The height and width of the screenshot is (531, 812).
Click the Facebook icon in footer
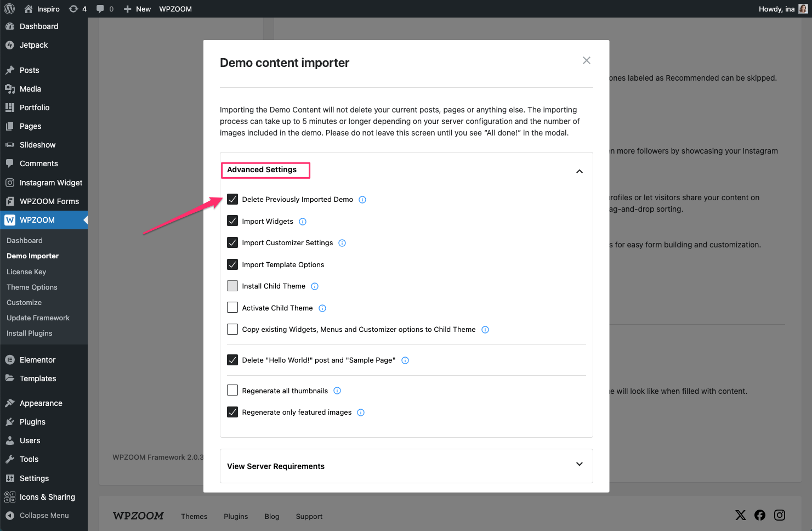(x=760, y=515)
